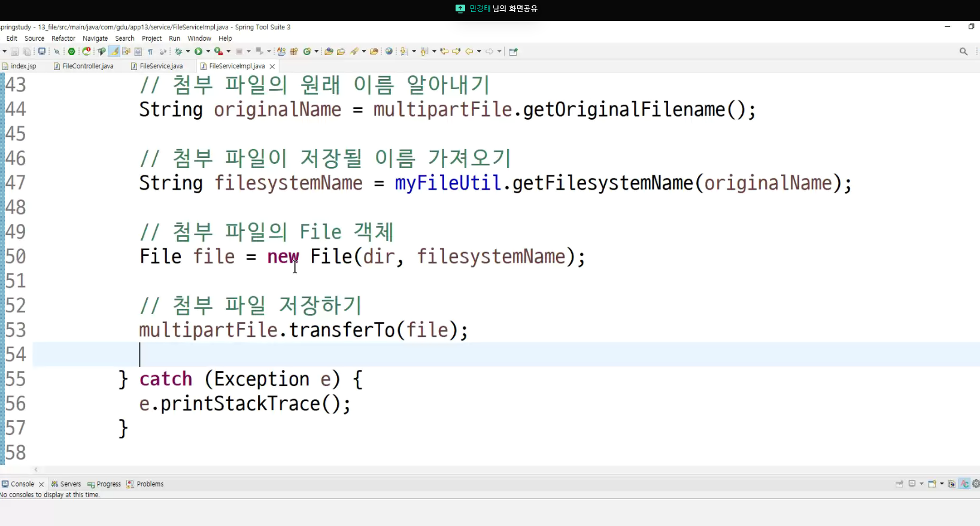Toggle Show Whitespace Characters pilcrow icon
Image resolution: width=980 pixels, height=526 pixels.
[150, 51]
